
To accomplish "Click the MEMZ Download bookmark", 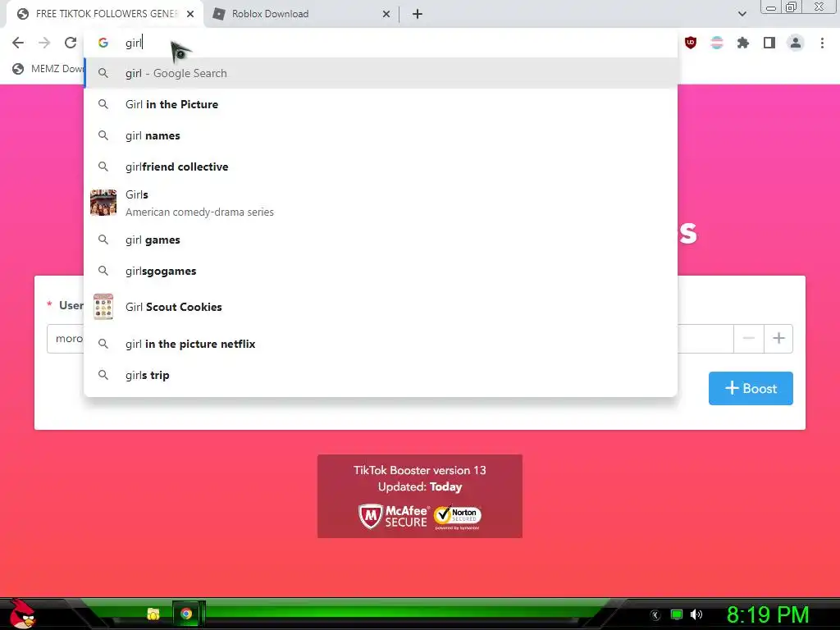I will pyautogui.click(x=48, y=69).
